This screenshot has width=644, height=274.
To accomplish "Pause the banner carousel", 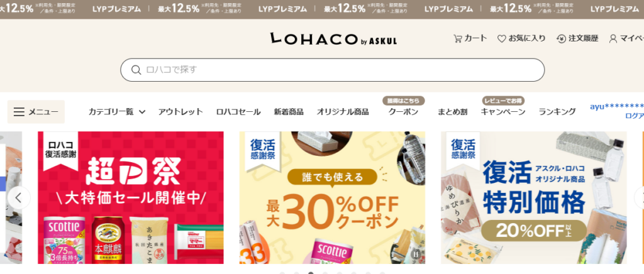I will pos(416,254).
